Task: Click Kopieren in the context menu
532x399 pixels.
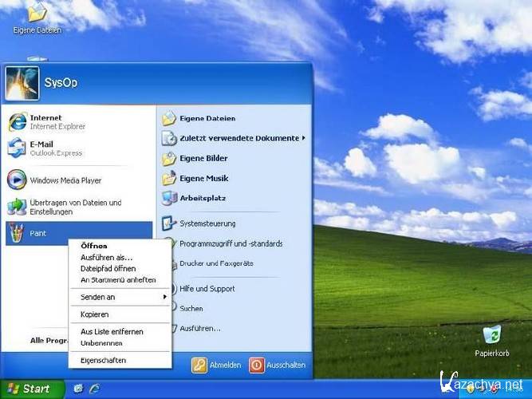Action: click(94, 314)
